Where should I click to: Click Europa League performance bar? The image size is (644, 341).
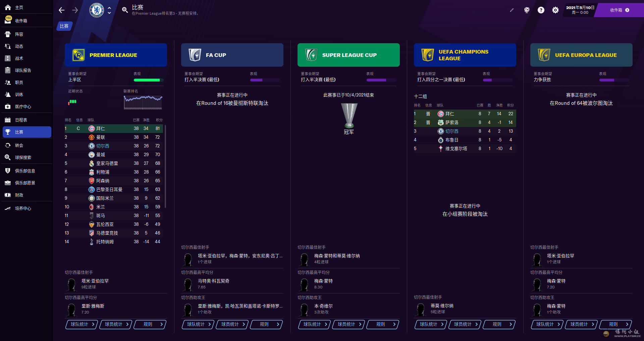coord(614,80)
